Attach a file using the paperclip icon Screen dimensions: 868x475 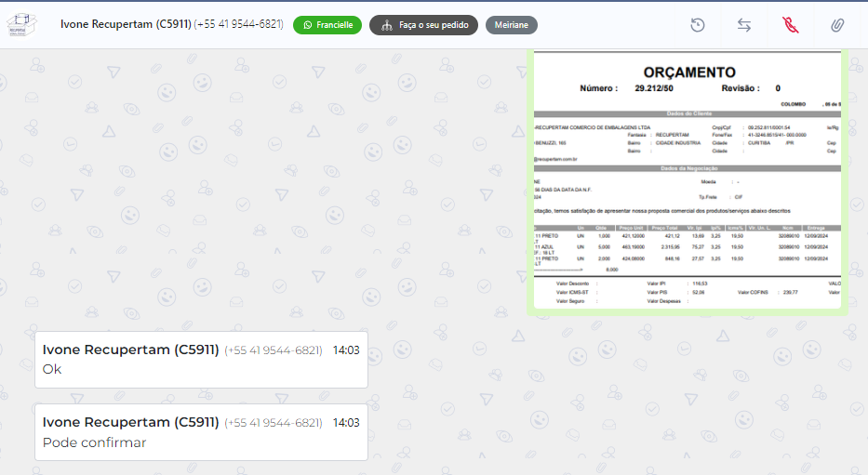coord(837,25)
